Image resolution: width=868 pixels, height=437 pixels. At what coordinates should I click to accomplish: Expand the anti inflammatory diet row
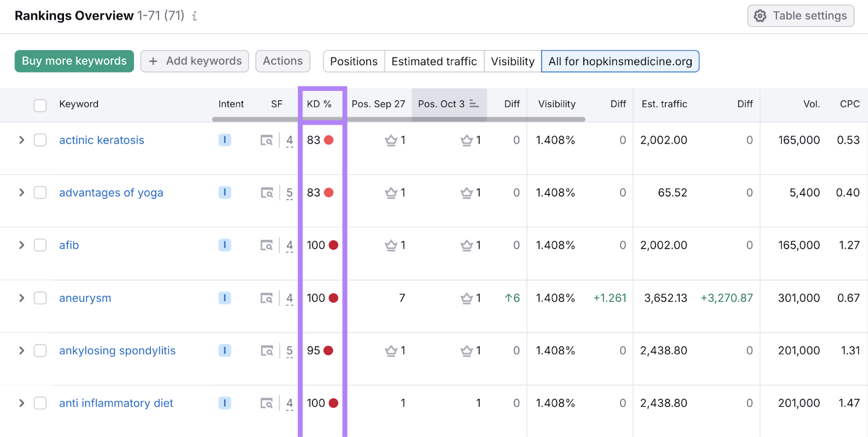(22, 403)
